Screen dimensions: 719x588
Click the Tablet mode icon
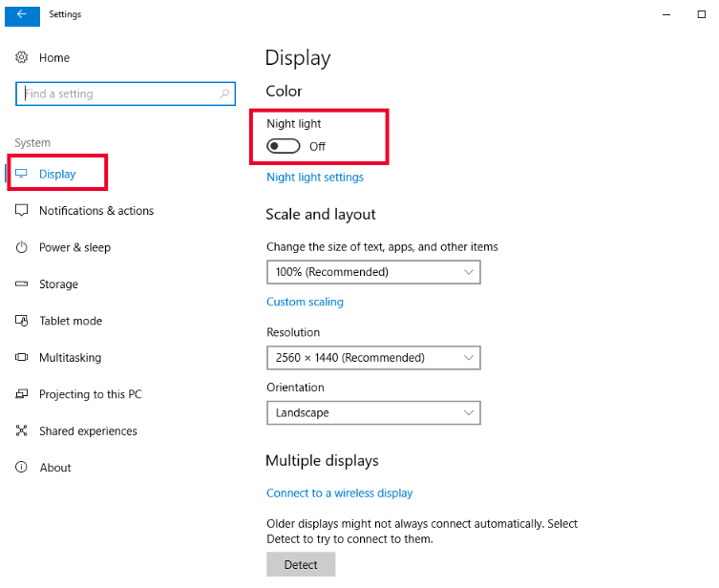click(x=22, y=321)
